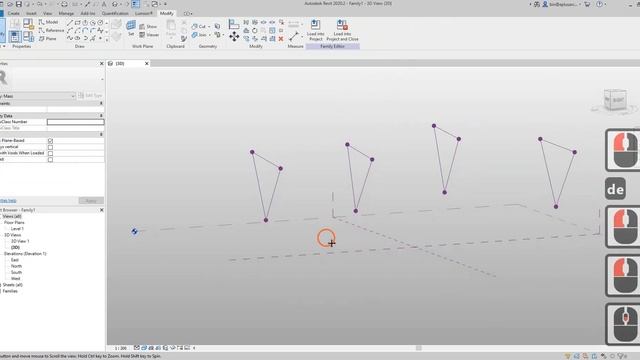Select the South elevation in browser

16,272
